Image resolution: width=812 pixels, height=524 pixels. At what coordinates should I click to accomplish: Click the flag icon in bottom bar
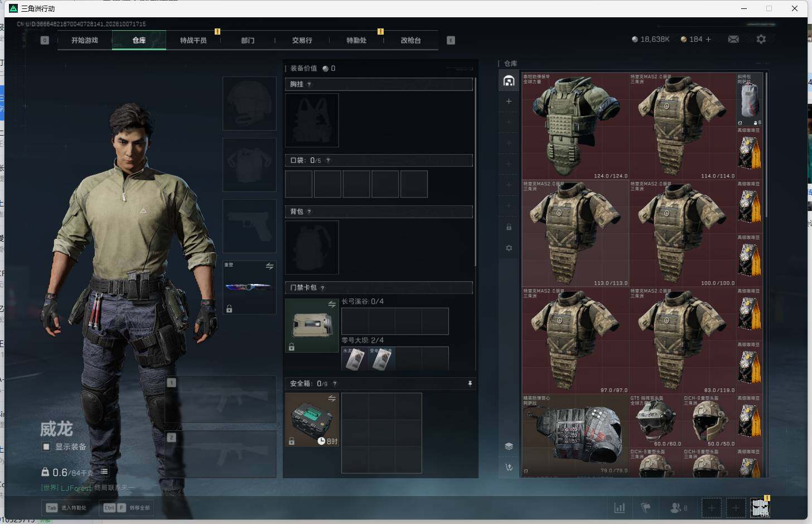[646, 508]
